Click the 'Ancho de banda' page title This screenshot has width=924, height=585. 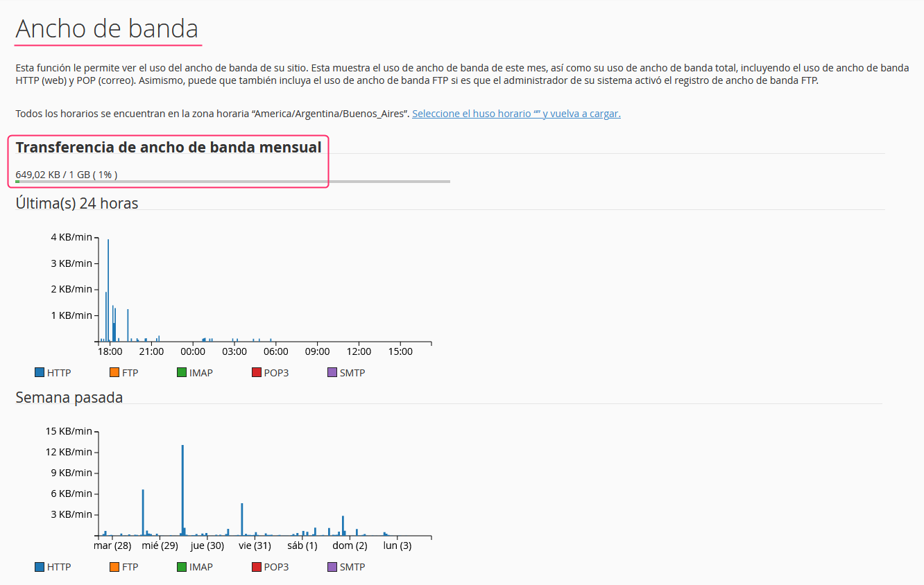[x=107, y=28]
